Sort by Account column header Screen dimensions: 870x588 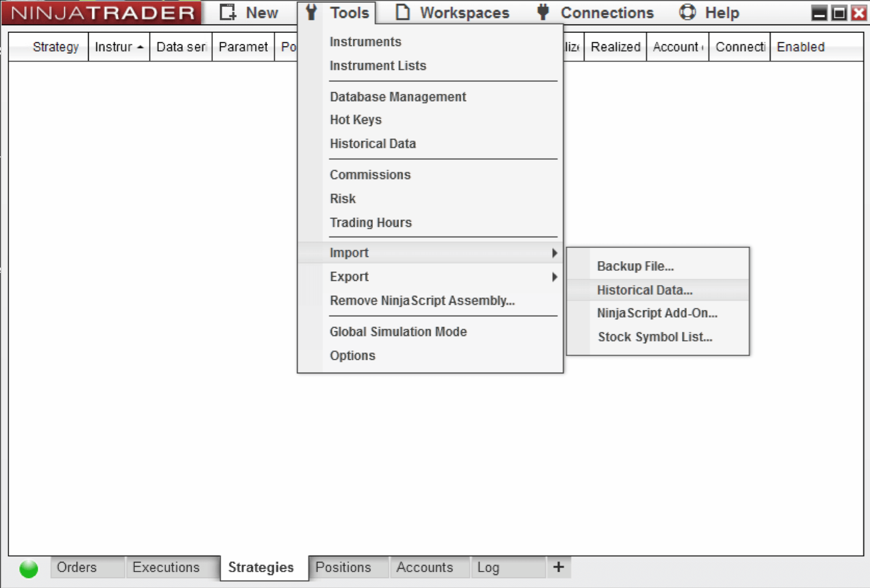point(678,47)
